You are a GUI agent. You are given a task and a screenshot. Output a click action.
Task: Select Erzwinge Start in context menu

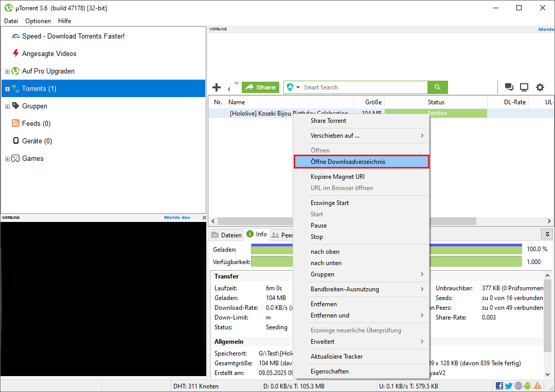click(x=362, y=202)
